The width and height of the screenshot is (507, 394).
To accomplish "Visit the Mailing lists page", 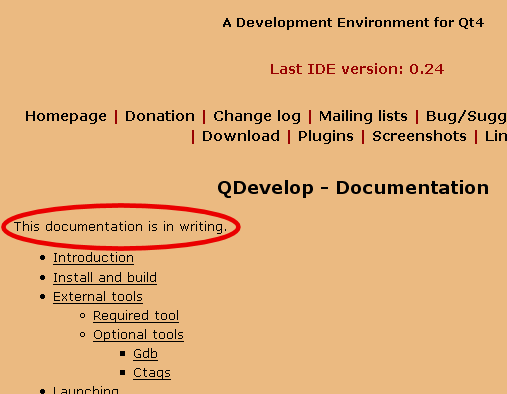I will (363, 117).
